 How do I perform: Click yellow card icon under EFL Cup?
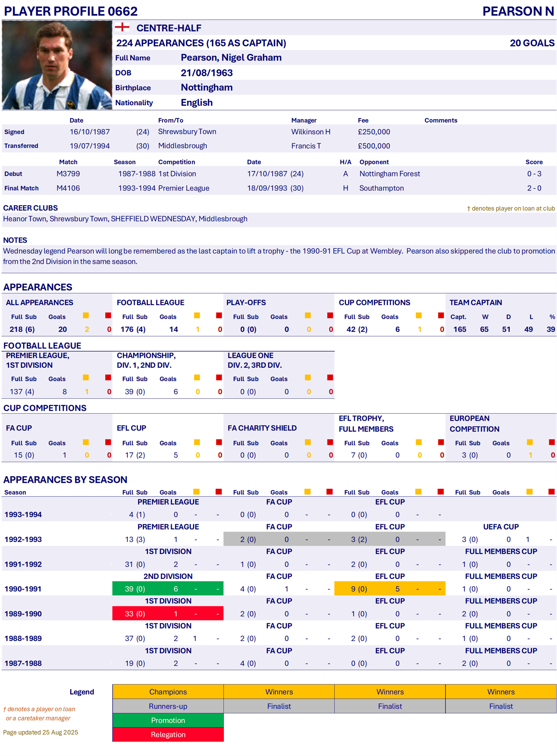pyautogui.click(x=197, y=442)
